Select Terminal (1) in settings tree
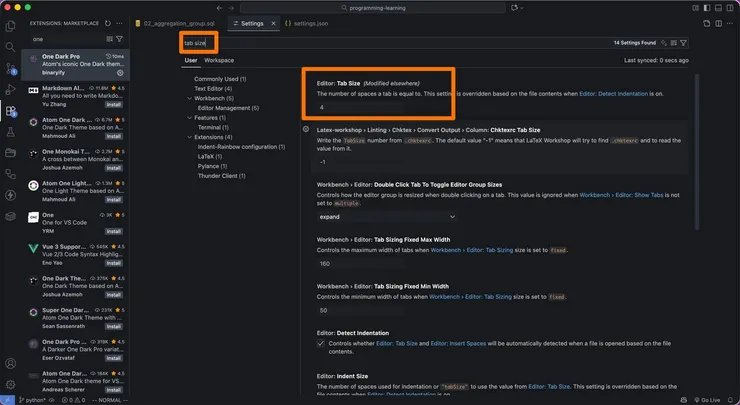 [x=213, y=127]
